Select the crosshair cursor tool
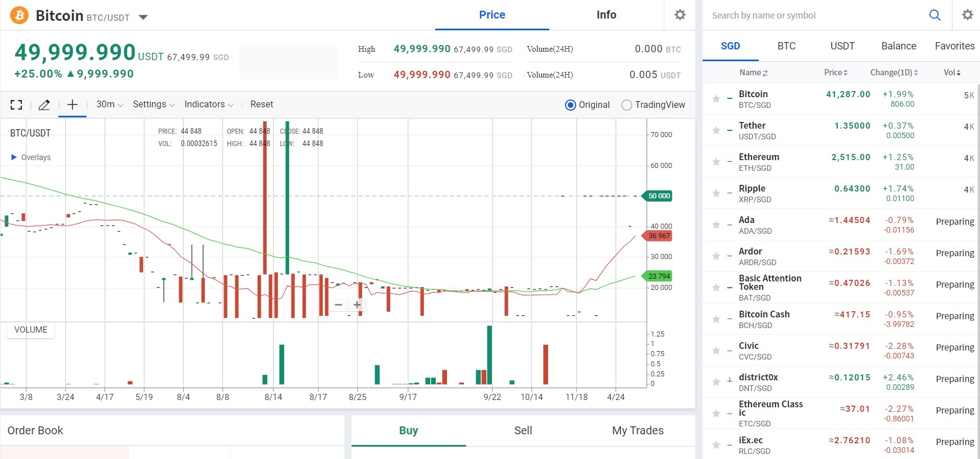The width and height of the screenshot is (980, 459). (72, 104)
